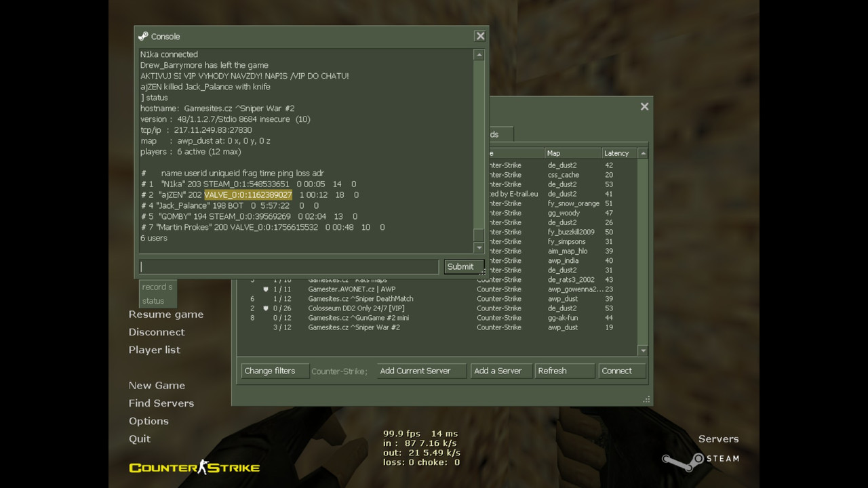Click the awp_india map entry
The image size is (868, 488).
click(x=564, y=260)
